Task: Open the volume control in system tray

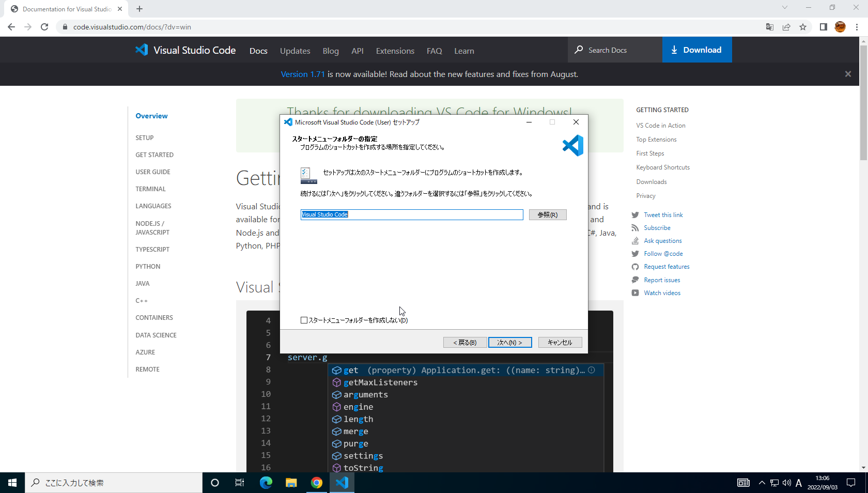Action: (x=787, y=483)
